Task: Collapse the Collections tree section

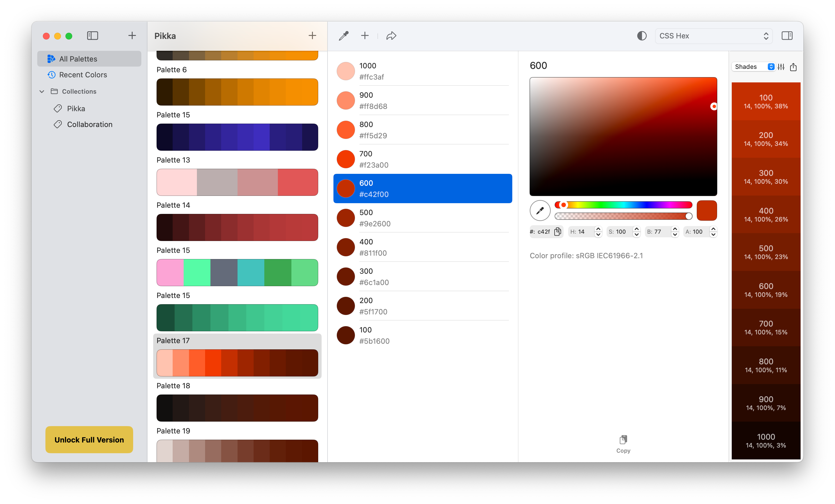Action: [42, 91]
